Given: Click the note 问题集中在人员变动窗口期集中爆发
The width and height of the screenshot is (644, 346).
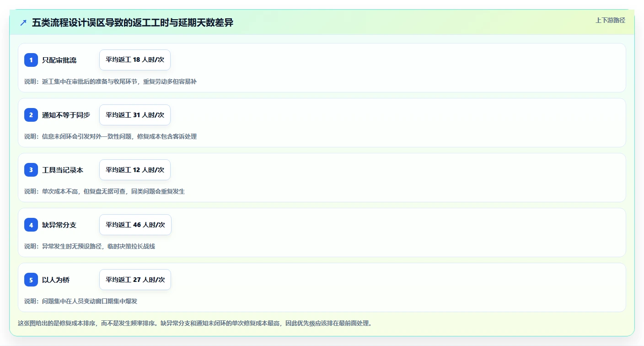Looking at the screenshot, I should pos(81,301).
